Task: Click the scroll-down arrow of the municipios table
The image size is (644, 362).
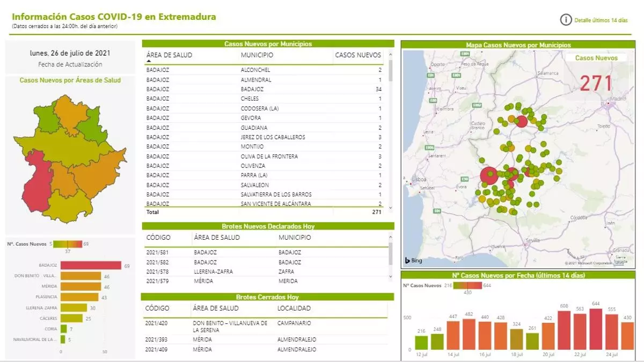Action: 390,207
